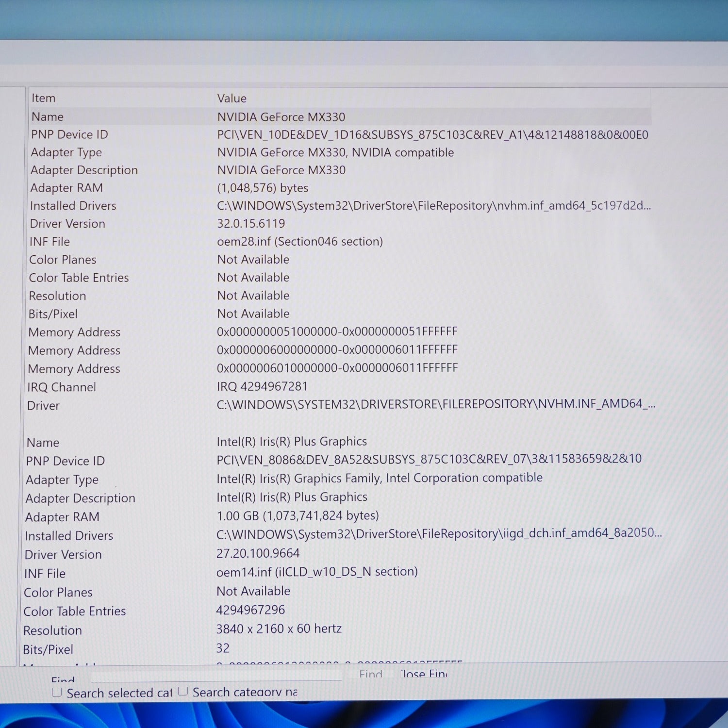
Task: Select the PNP Device ID value "PCI\VEN_10DE&DEV_1D16"
Action: tap(432, 134)
